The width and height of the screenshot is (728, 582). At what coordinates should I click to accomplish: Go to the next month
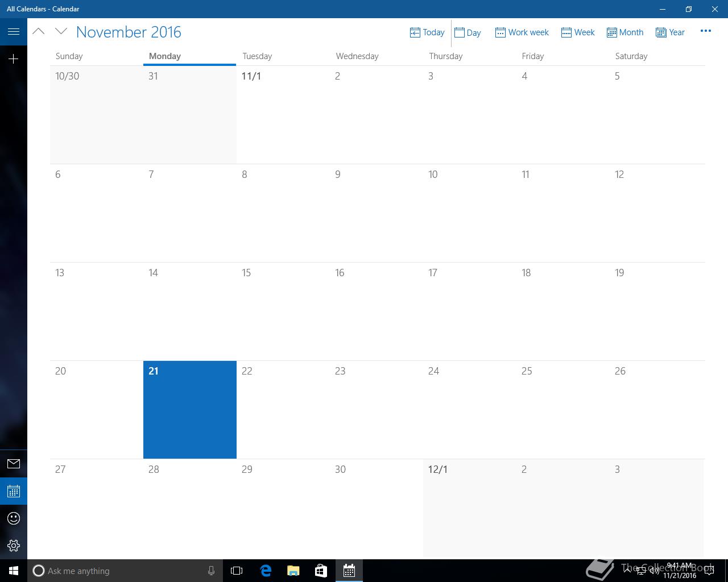[61, 31]
